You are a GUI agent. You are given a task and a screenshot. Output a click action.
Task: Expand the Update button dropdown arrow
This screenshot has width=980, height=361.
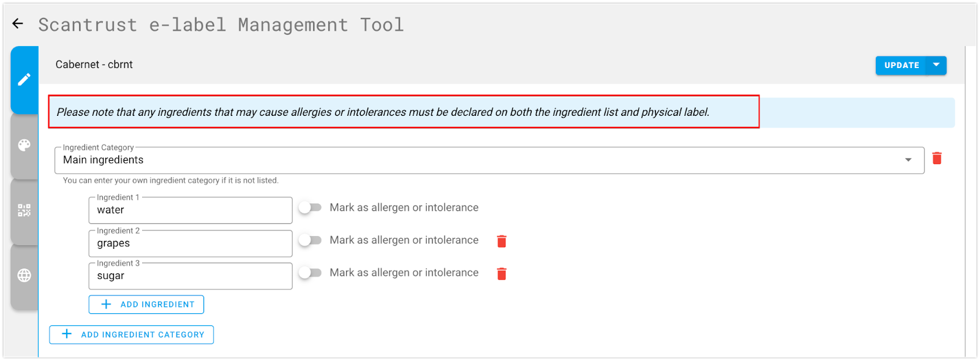[937, 65]
